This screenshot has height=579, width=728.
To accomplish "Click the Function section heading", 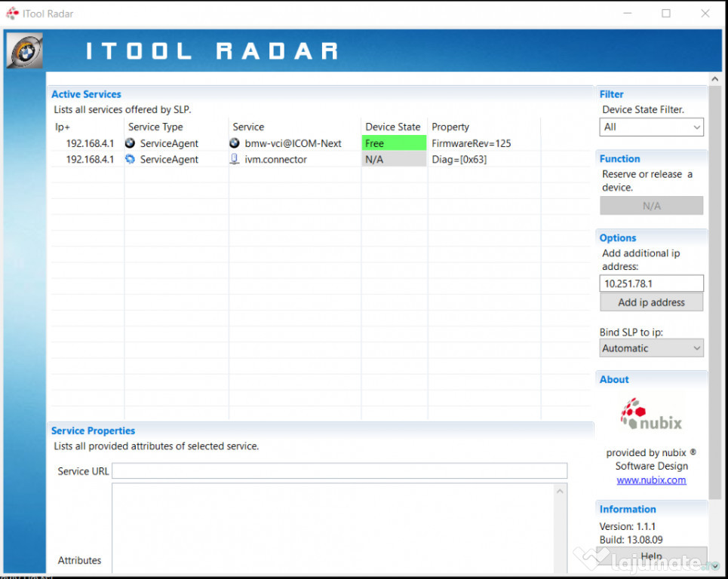I will pyautogui.click(x=619, y=158).
